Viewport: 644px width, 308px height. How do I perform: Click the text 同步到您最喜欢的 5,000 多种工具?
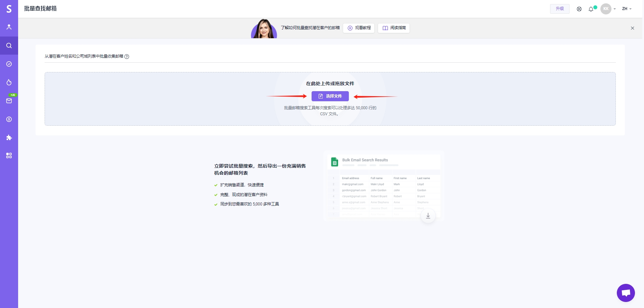pyautogui.click(x=250, y=204)
